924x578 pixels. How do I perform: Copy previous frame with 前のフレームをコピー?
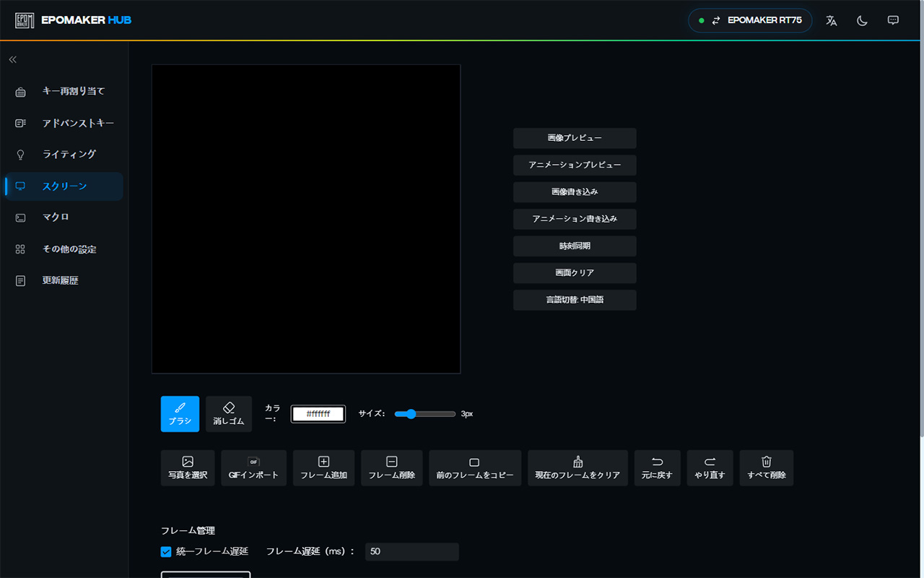click(x=475, y=468)
